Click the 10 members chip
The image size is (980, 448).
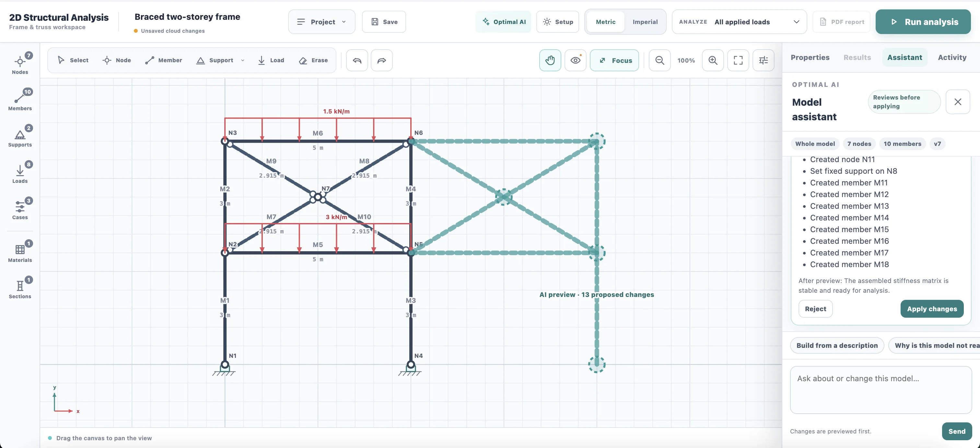point(902,144)
